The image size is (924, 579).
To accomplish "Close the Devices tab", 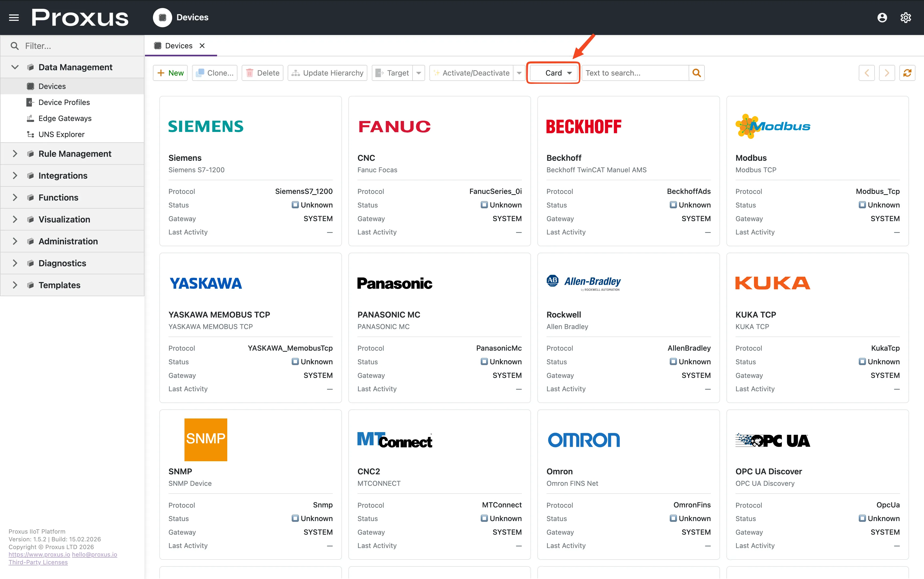I will click(202, 45).
